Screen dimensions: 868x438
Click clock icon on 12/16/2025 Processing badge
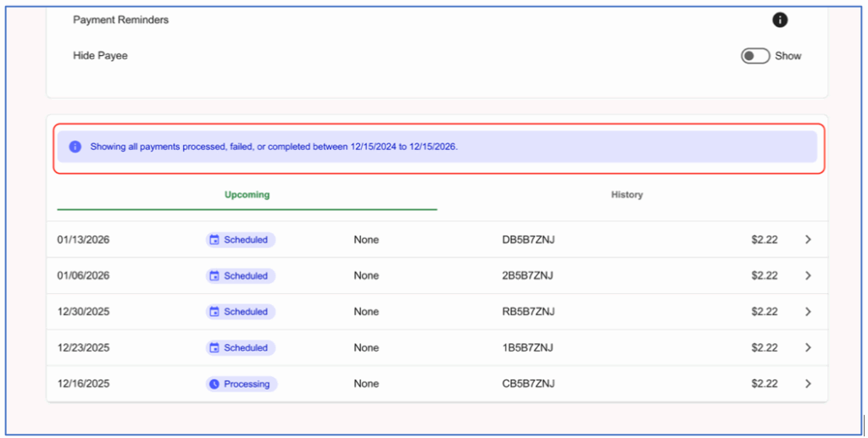pos(214,384)
